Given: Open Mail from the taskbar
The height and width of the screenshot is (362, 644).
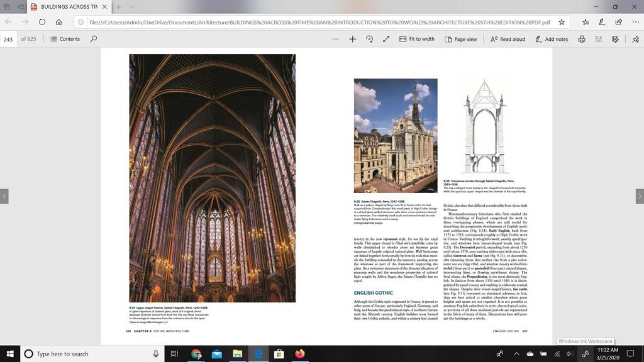Looking at the screenshot, I should (217, 354).
